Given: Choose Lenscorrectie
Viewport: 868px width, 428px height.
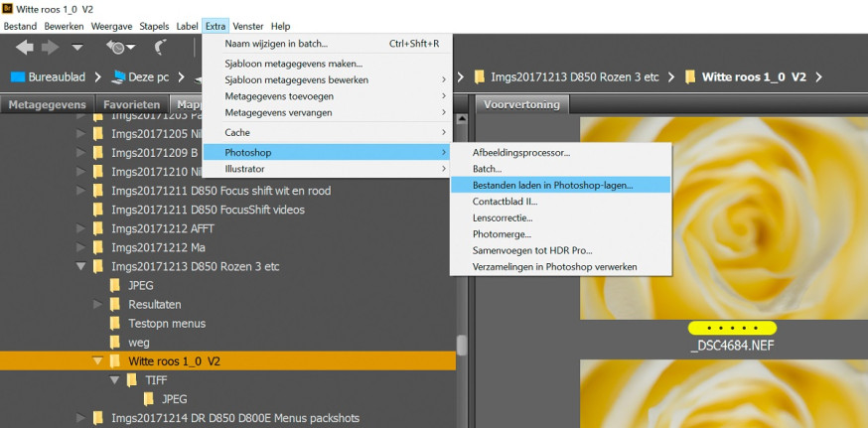Looking at the screenshot, I should coord(560,217).
